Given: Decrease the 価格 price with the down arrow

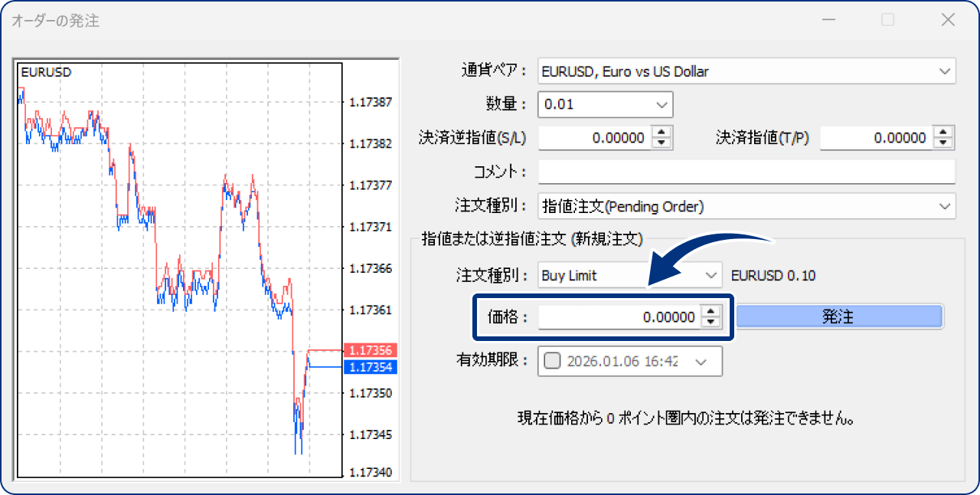Looking at the screenshot, I should pos(711,320).
